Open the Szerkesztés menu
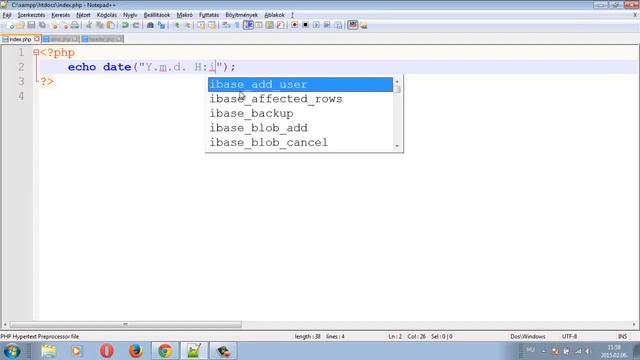Screen dimensions: 640x360 click(31, 15)
